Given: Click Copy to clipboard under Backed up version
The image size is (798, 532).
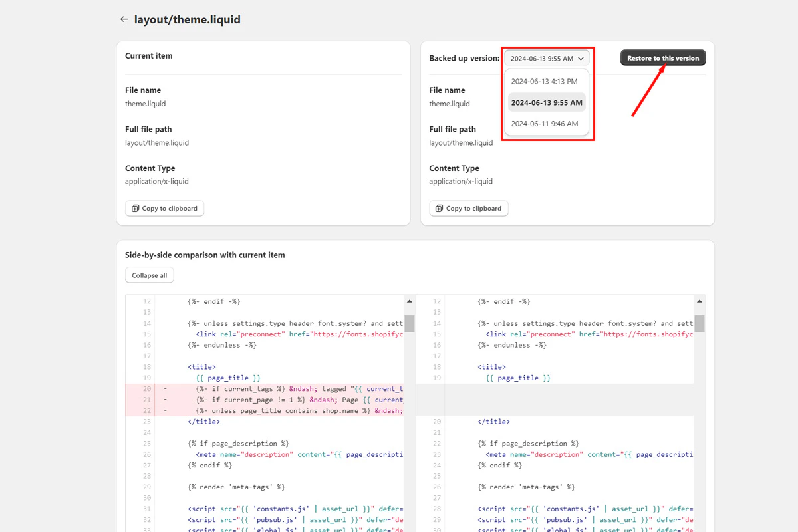Looking at the screenshot, I should [x=468, y=208].
